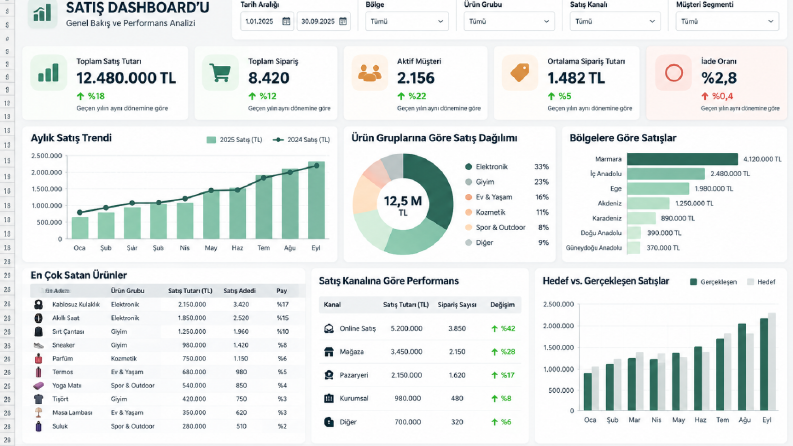Click the Parfüm bottle product icon

[x=38, y=359]
